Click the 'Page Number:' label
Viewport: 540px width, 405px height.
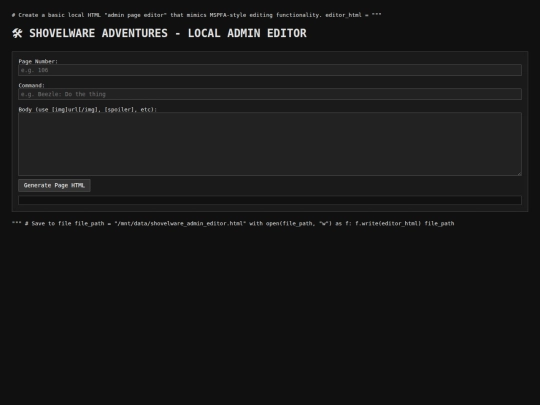[x=38, y=61]
